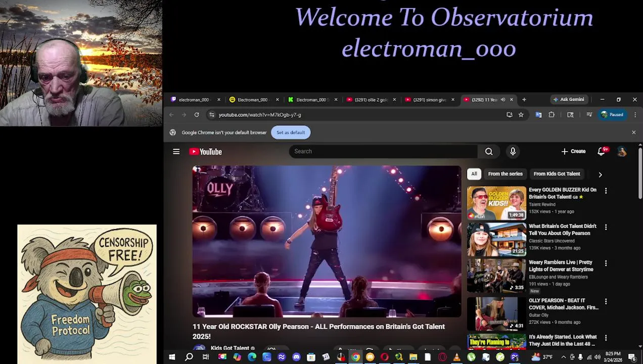Switch to the Twitch electroman_000 tab

[196, 100]
